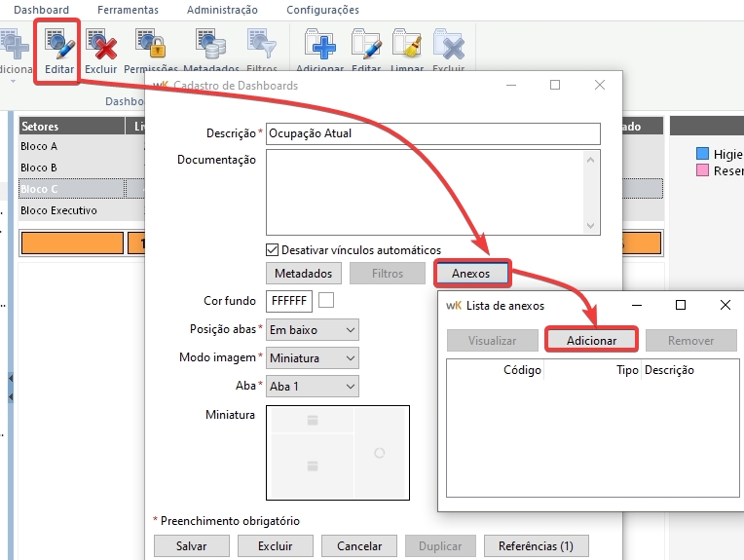Expand the Posição abas dropdown
Image resolution: width=744 pixels, height=560 pixels.
tap(313, 330)
